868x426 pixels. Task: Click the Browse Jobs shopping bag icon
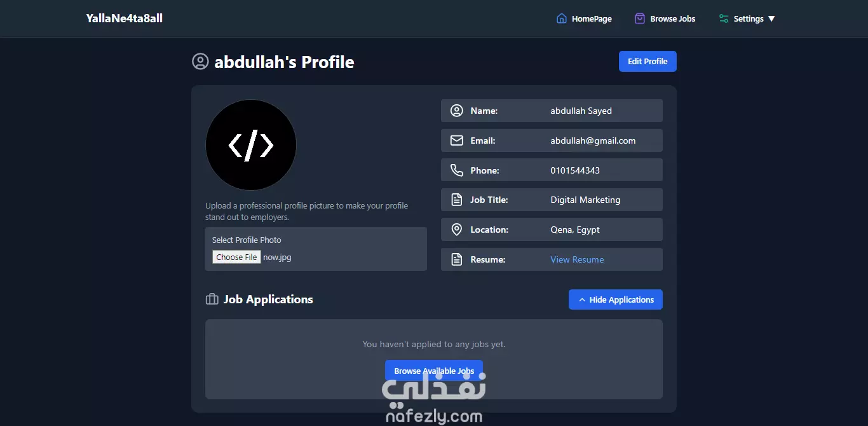pyautogui.click(x=640, y=18)
